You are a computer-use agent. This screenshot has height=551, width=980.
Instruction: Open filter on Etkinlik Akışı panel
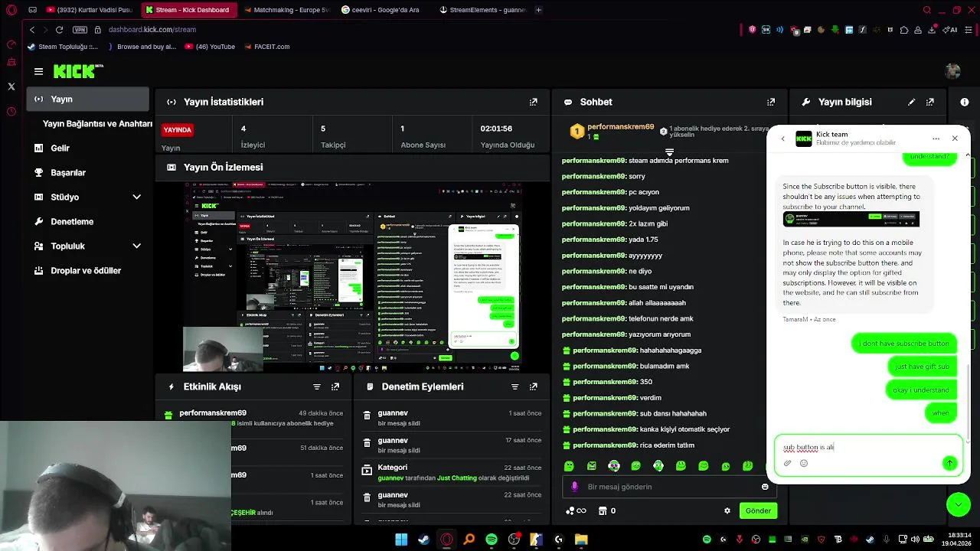(317, 387)
